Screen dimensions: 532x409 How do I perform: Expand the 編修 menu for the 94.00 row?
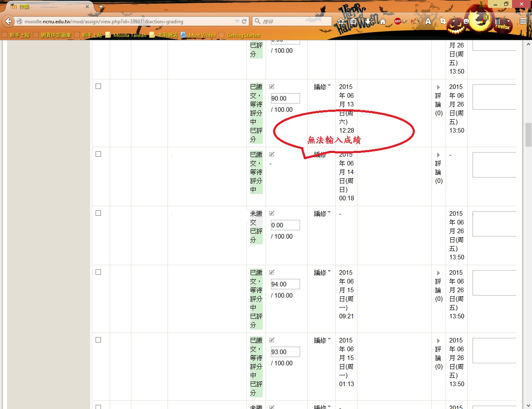322,273
